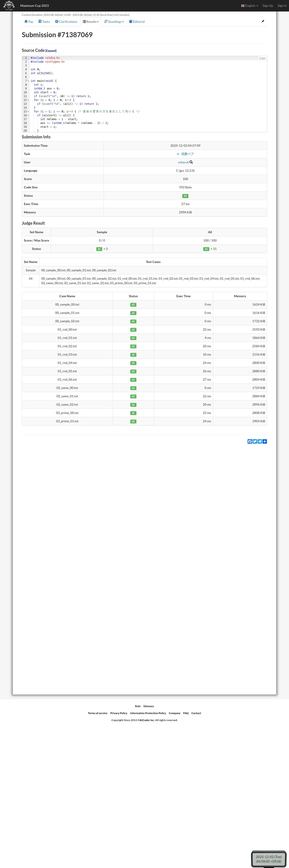Collapse code fold at line 7
This screenshot has width=289, height=868.
[x=28, y=81]
